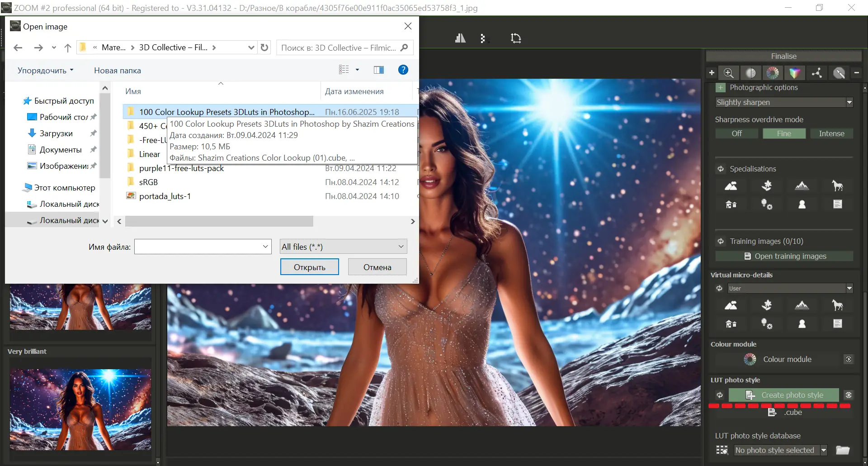Open the All files filter dropdown

pyautogui.click(x=401, y=246)
